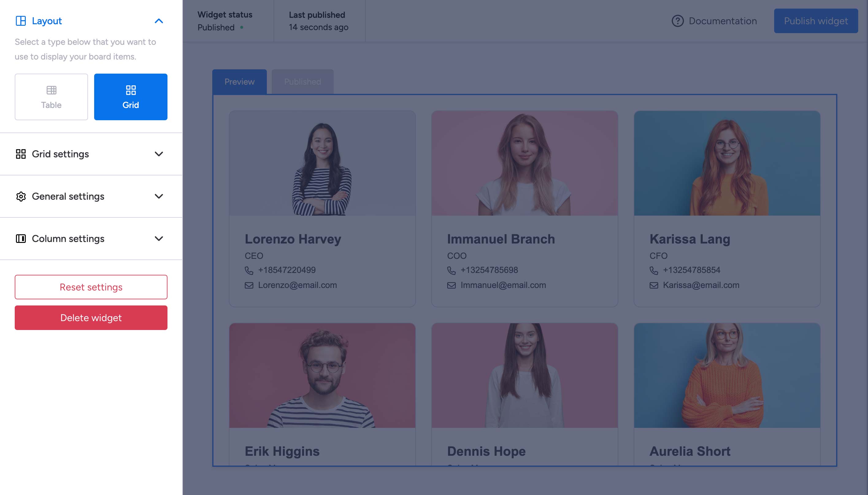Expand the General settings chevron

click(x=159, y=197)
